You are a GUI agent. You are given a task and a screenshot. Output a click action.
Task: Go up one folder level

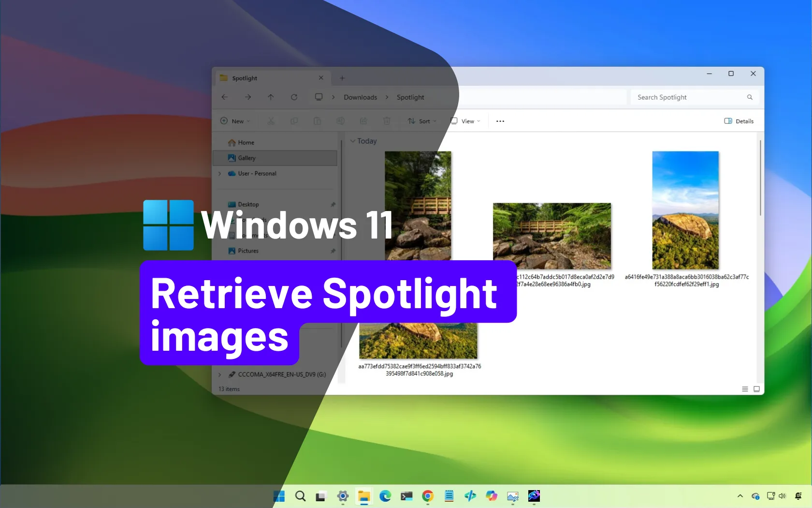click(x=271, y=97)
